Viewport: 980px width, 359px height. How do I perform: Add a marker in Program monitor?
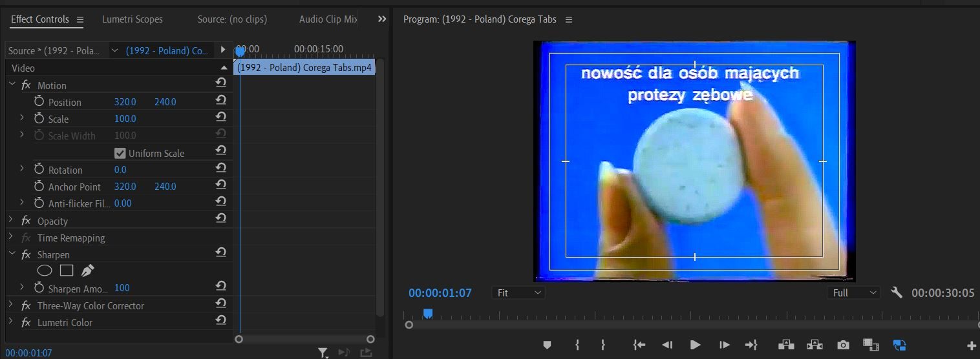point(547,345)
